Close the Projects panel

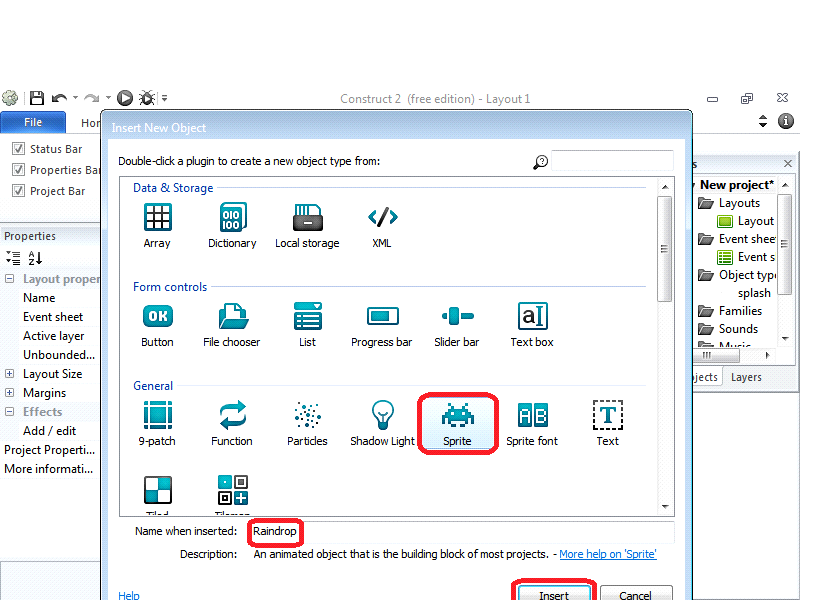788,163
